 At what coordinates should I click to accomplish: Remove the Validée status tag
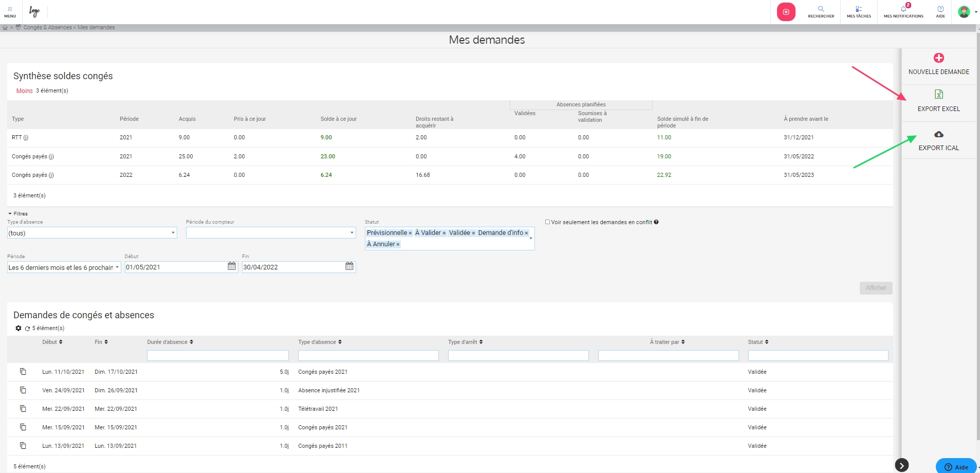(473, 233)
